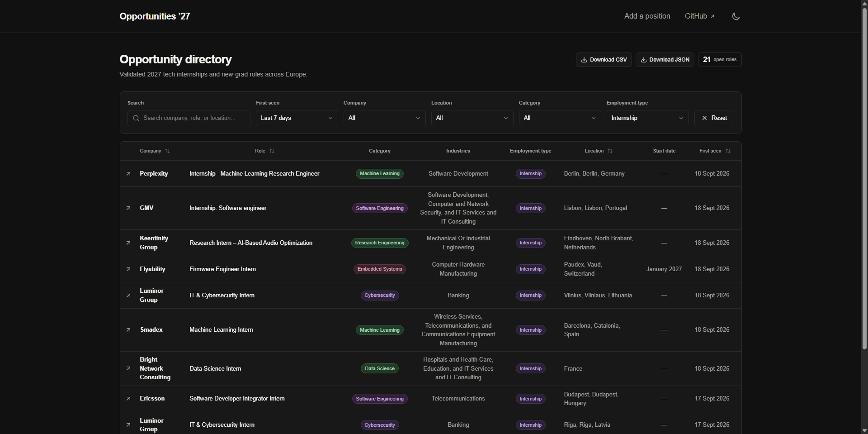Image resolution: width=868 pixels, height=434 pixels.
Task: Open external link arrow for GMV row
Action: [x=128, y=208]
